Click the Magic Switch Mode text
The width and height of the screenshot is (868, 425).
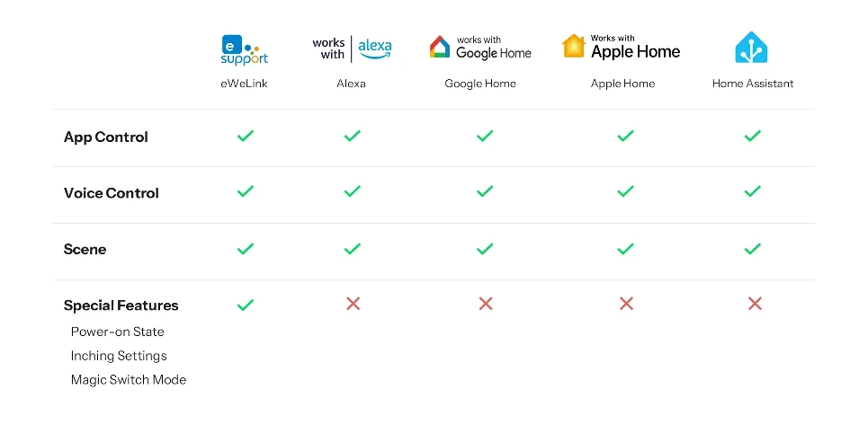click(129, 379)
